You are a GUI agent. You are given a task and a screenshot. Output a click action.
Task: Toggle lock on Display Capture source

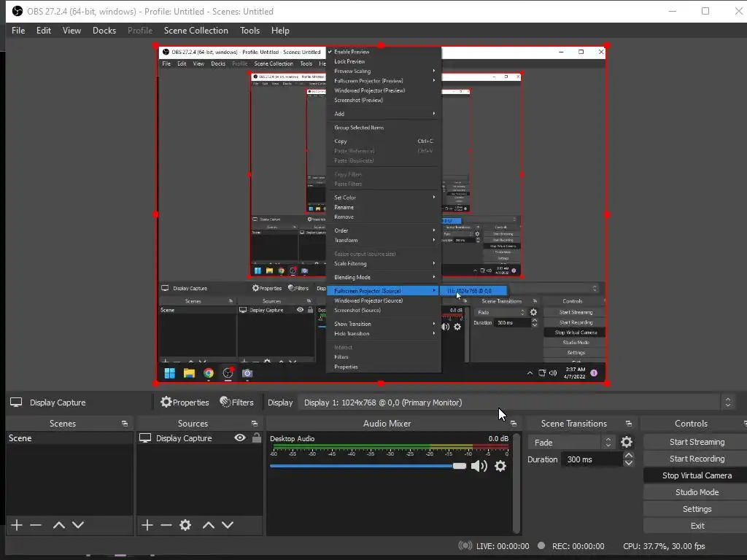click(x=257, y=437)
